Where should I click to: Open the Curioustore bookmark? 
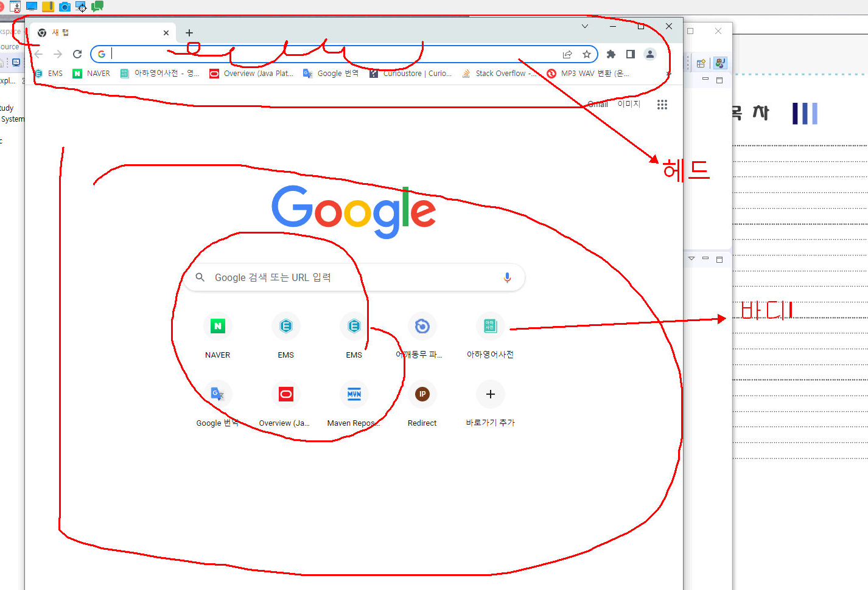pyautogui.click(x=411, y=73)
